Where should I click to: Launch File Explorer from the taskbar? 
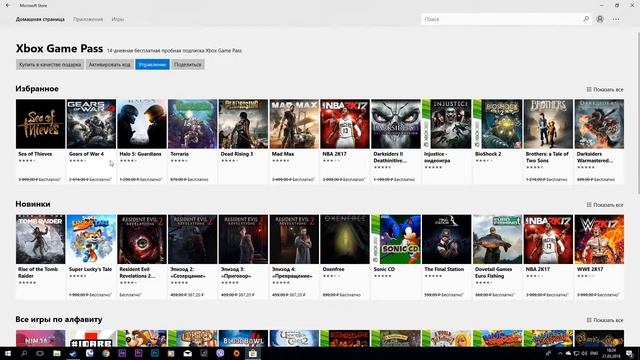click(57, 353)
